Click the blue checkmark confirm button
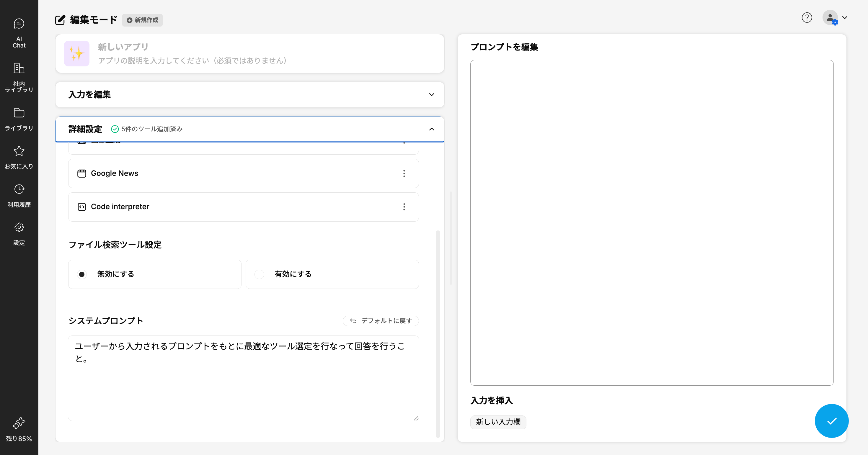 click(x=831, y=421)
